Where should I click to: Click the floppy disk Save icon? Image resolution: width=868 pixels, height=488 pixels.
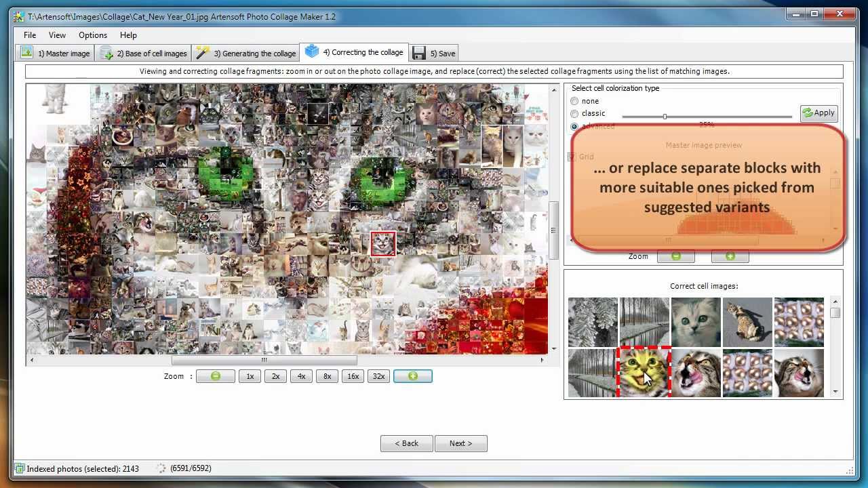pos(419,53)
